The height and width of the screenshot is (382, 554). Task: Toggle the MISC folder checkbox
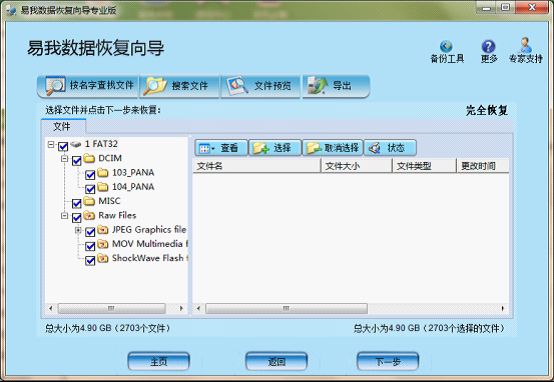click(76, 204)
